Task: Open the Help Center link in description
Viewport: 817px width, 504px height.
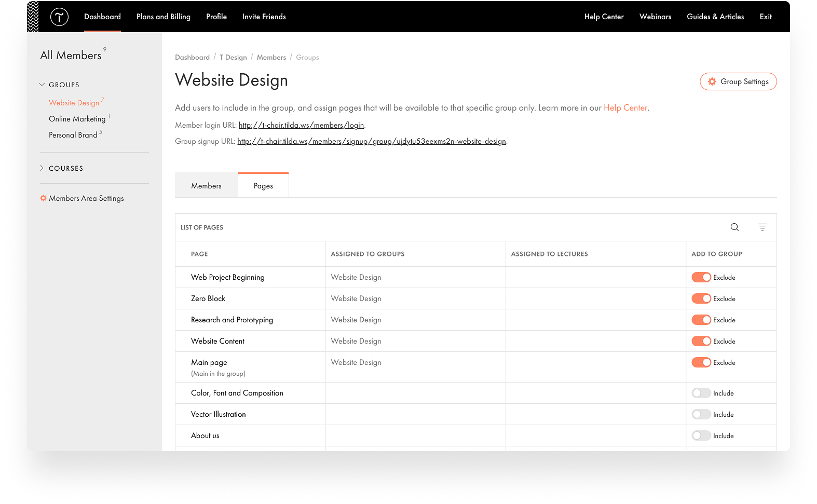Action: coord(625,108)
